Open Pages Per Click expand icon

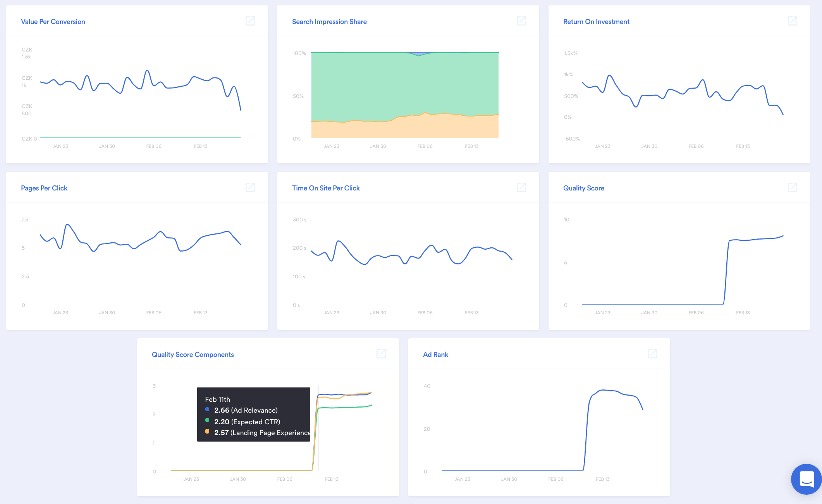tap(250, 187)
